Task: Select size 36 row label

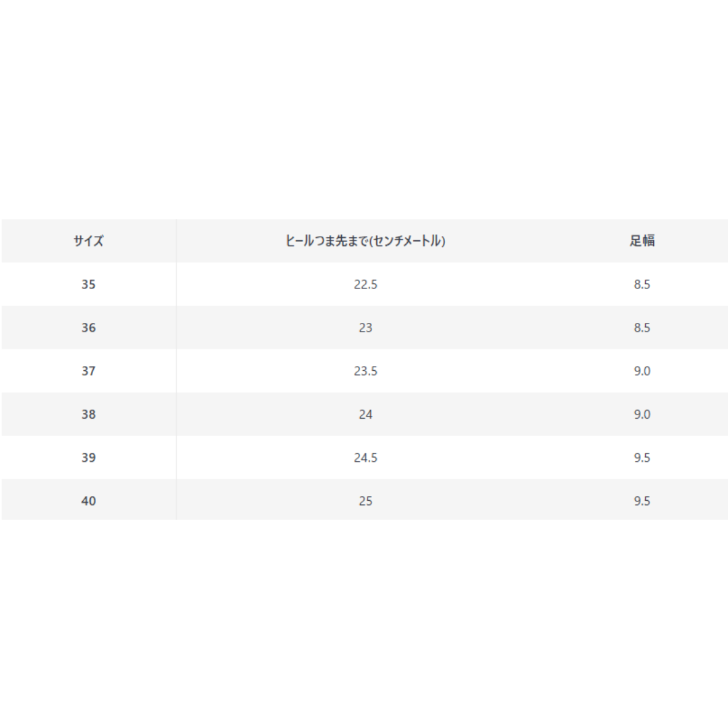Action: (88, 328)
